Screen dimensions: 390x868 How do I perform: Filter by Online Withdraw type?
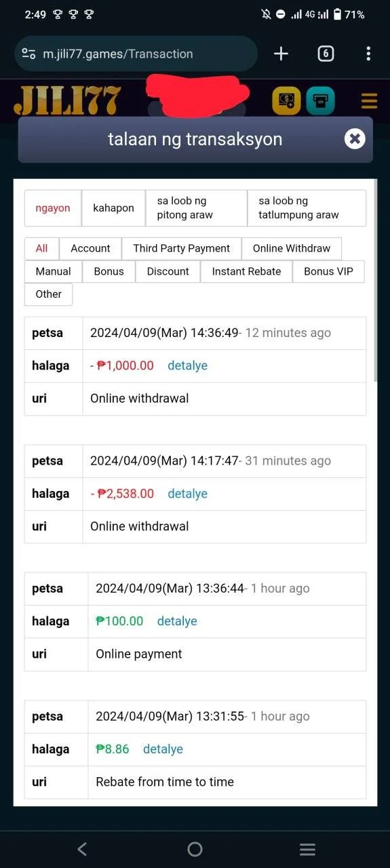pos(292,248)
